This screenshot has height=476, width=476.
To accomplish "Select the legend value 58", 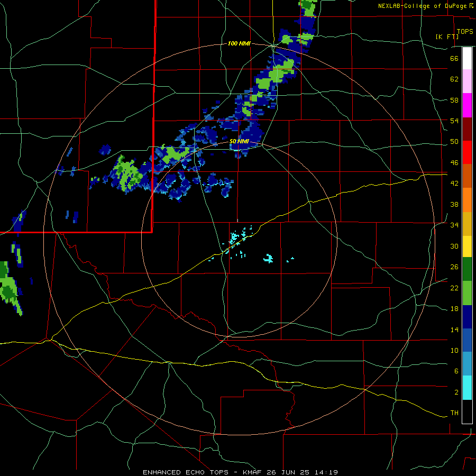I will point(454,100).
